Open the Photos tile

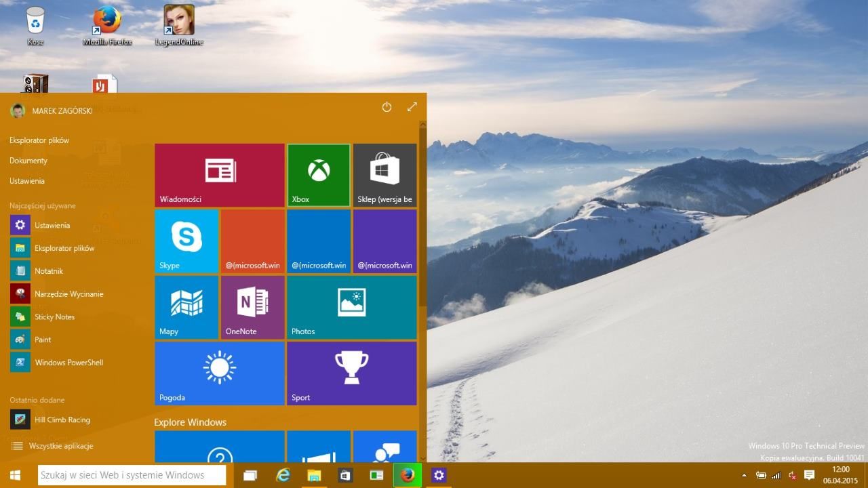click(x=351, y=307)
